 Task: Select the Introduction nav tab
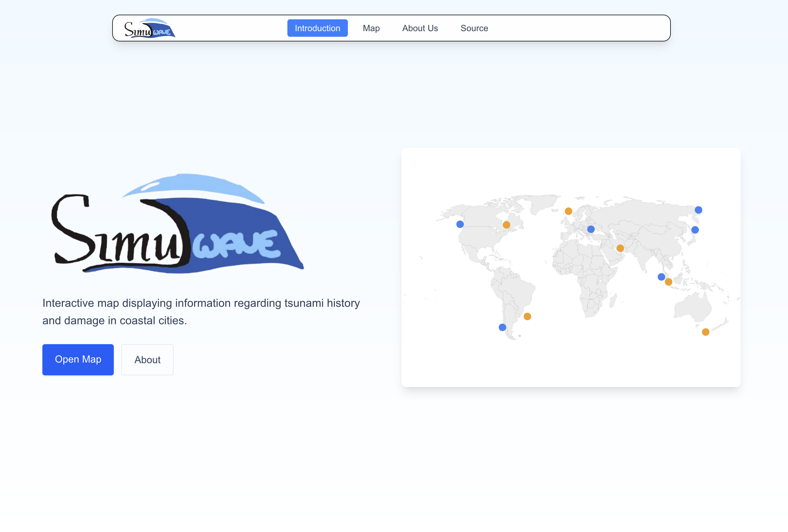pos(317,28)
